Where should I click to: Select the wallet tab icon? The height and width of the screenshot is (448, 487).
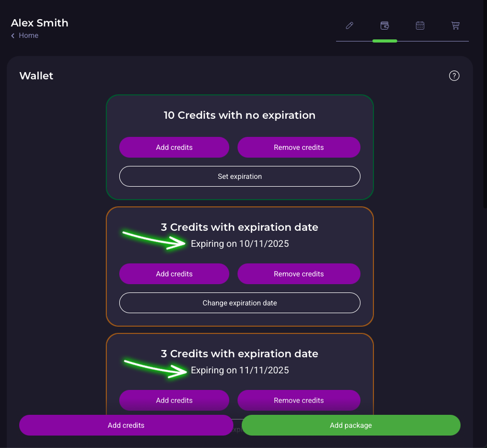pos(385,25)
